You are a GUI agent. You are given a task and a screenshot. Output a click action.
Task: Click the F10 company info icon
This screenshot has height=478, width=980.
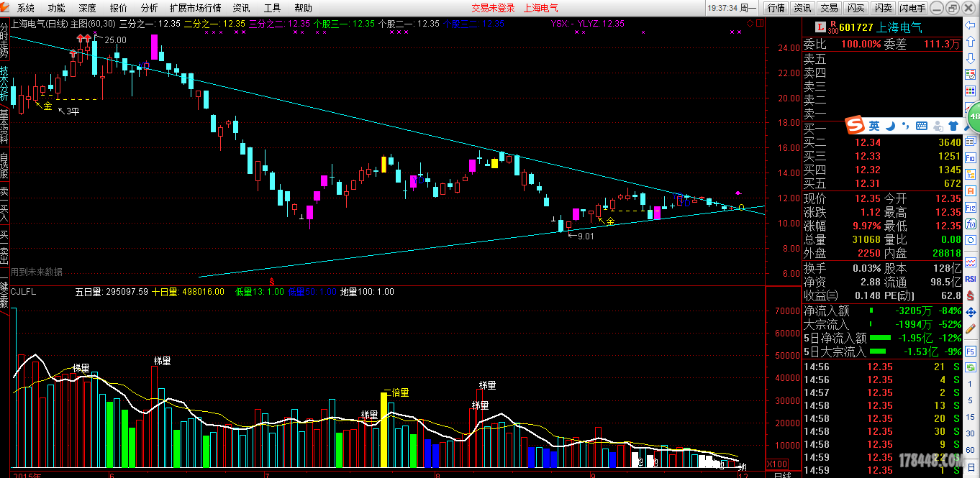coord(971,157)
